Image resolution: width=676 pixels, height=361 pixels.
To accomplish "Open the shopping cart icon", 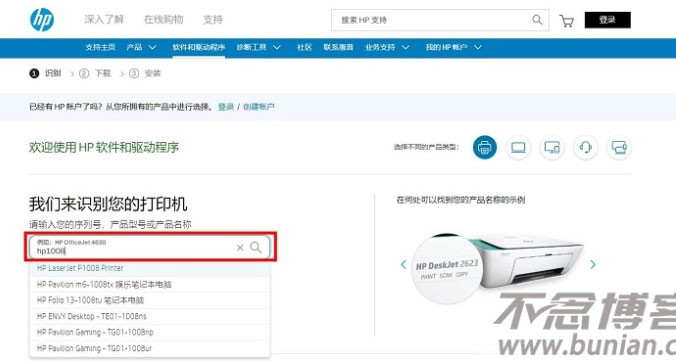I will point(566,21).
